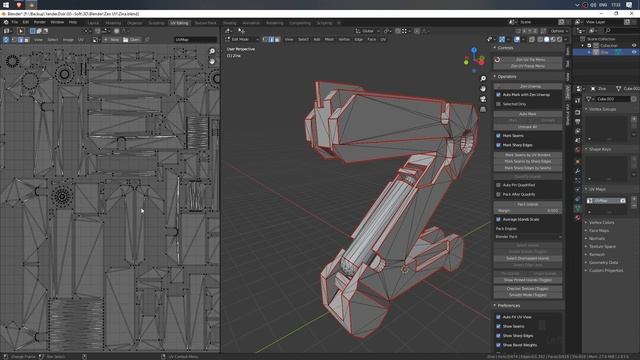The height and width of the screenshot is (360, 640).
Task: Open the File menu
Action: [15, 22]
